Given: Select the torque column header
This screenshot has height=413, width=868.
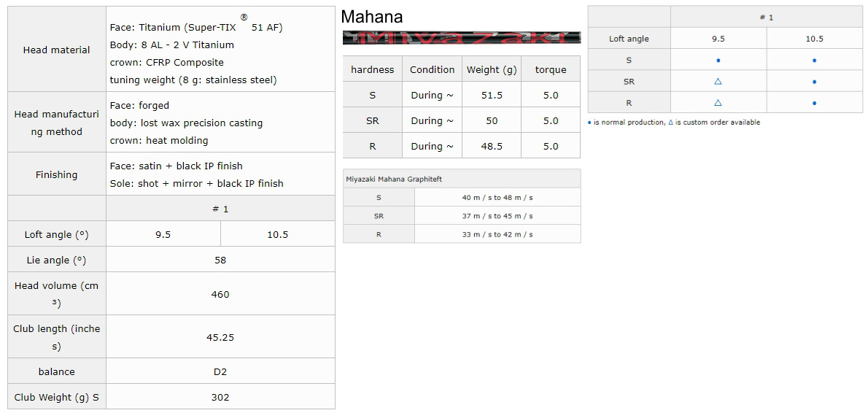Looking at the screenshot, I should (x=551, y=70).
